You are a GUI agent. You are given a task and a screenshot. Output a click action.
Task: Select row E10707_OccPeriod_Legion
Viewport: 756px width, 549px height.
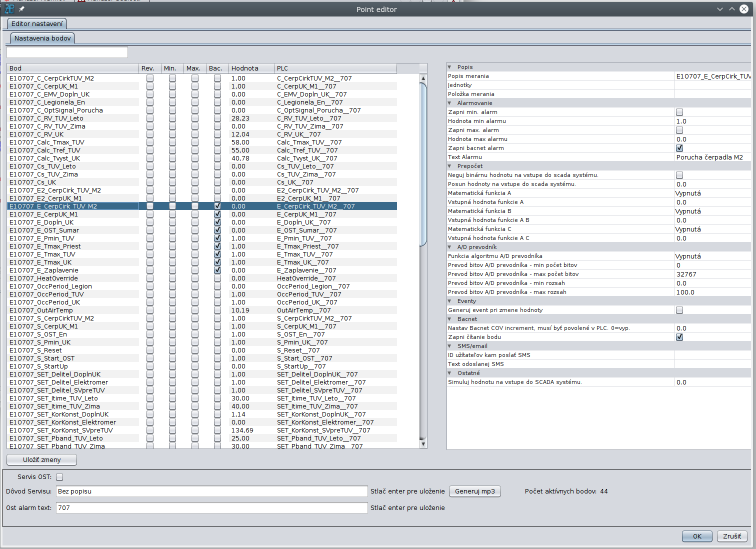(202, 286)
